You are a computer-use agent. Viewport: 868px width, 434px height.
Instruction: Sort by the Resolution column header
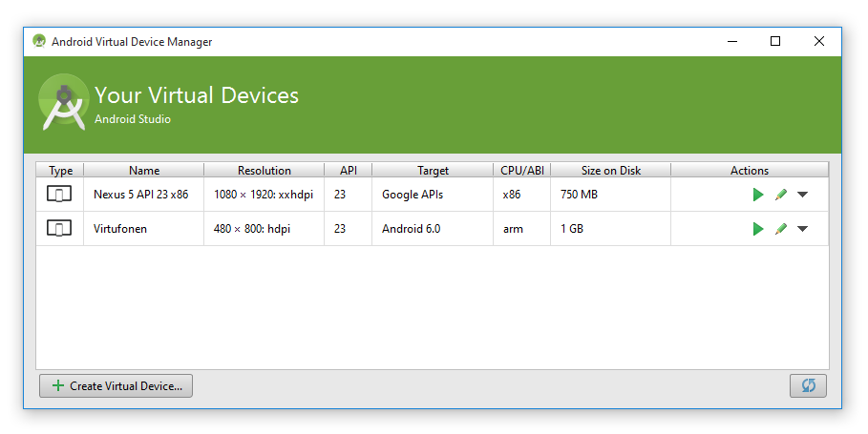(265, 171)
